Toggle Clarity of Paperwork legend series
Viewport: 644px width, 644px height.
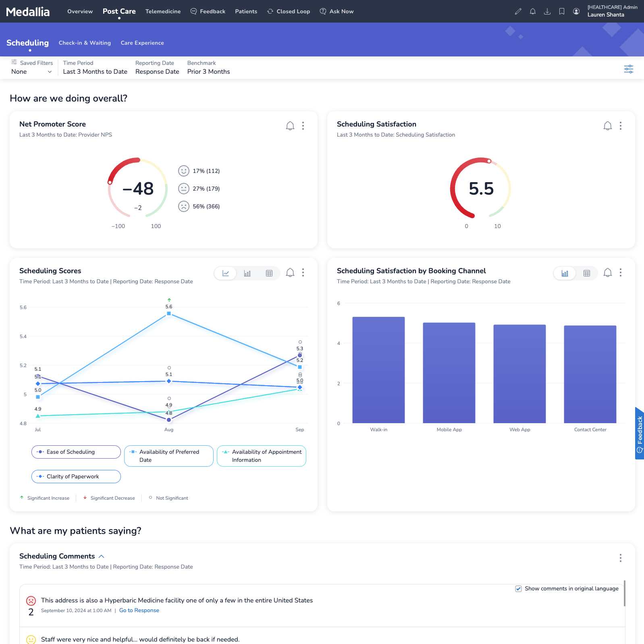(x=76, y=476)
